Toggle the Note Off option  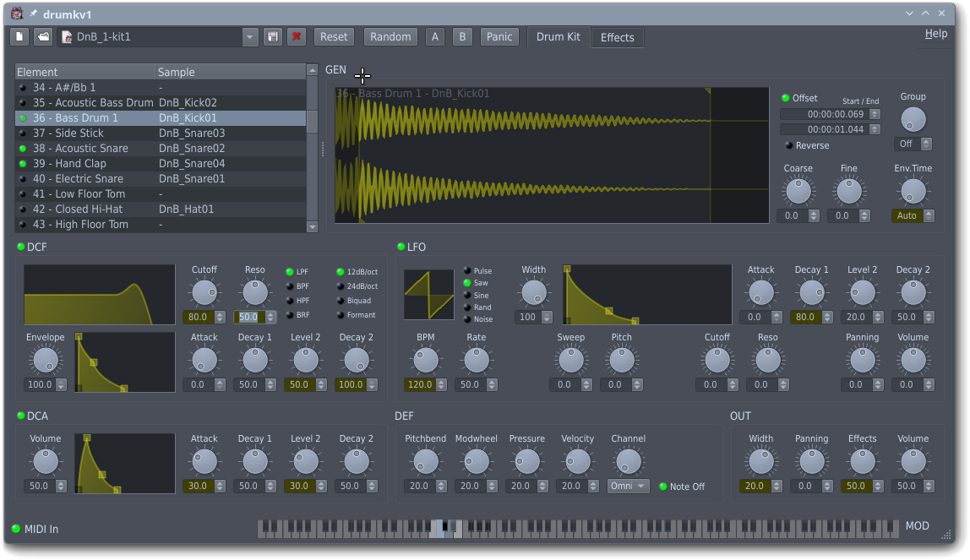682,487
